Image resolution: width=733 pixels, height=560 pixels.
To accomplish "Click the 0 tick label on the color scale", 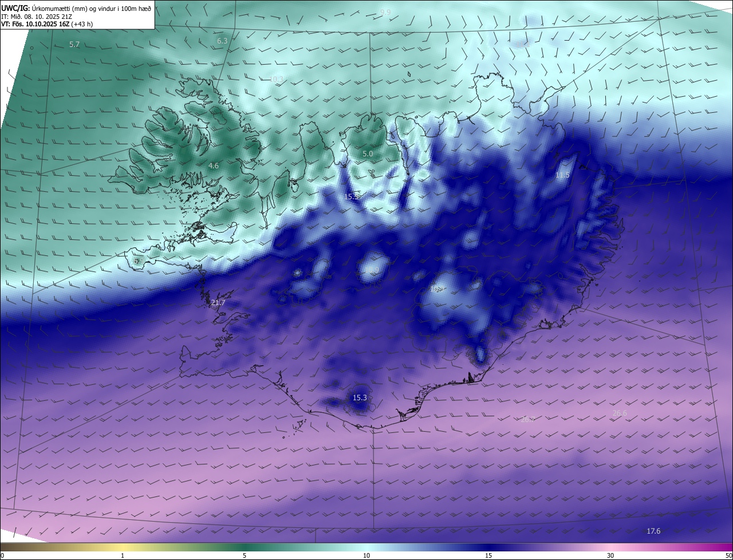I will (x=2, y=555).
